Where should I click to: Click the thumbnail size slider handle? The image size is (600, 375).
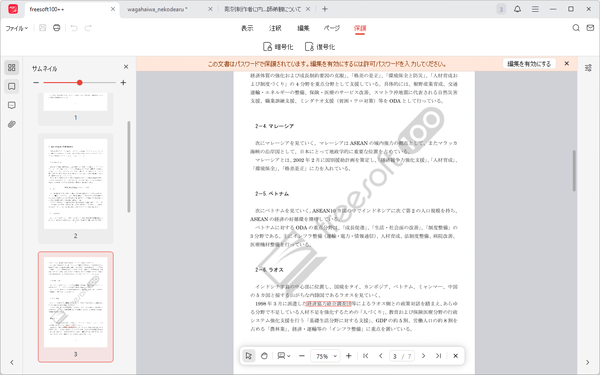point(80,83)
